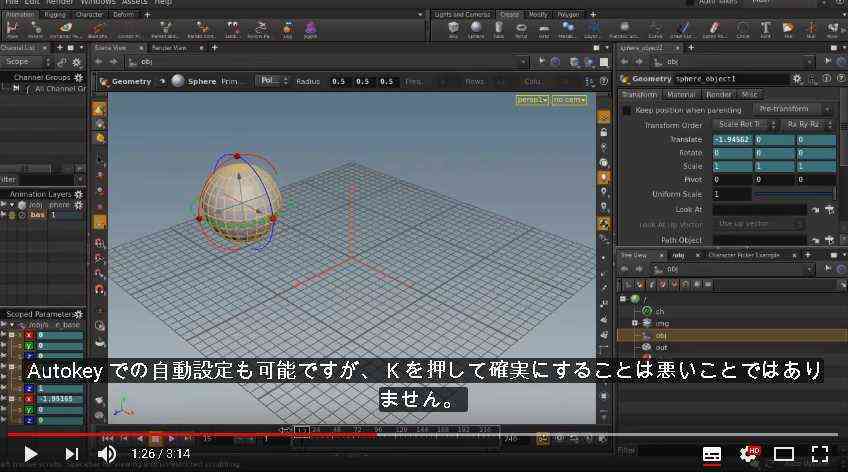
Task: Click the Look At path field
Action: point(759,210)
